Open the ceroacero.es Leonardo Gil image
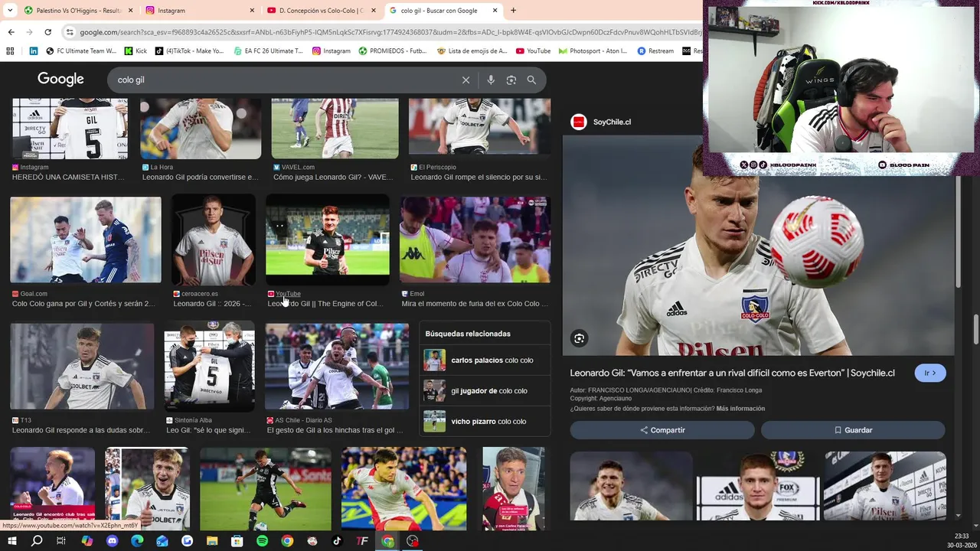Screen dimensions: 980x551 tap(213, 240)
